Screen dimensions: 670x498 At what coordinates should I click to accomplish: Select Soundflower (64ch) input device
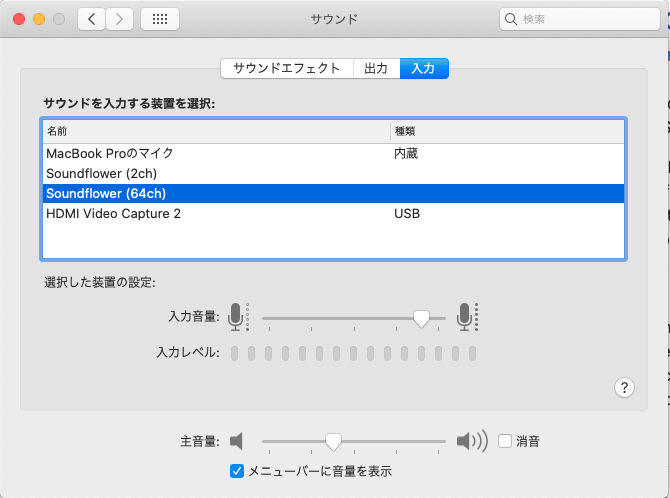tap(333, 193)
